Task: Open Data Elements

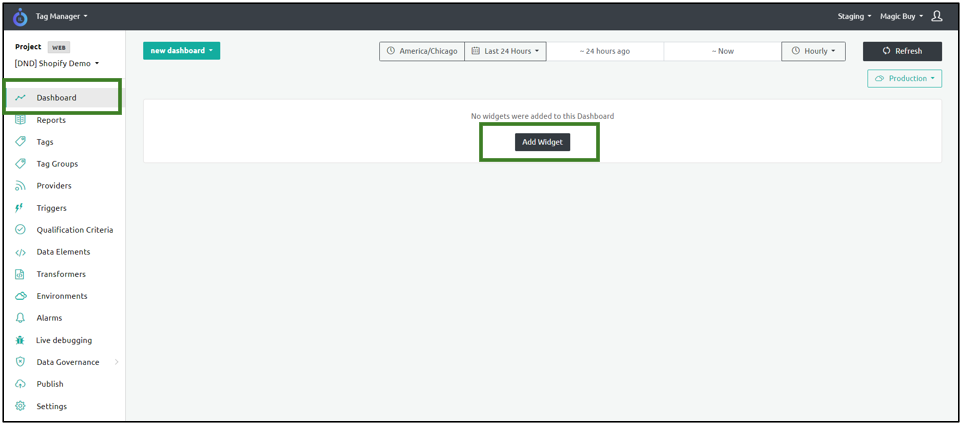Action: pos(64,252)
